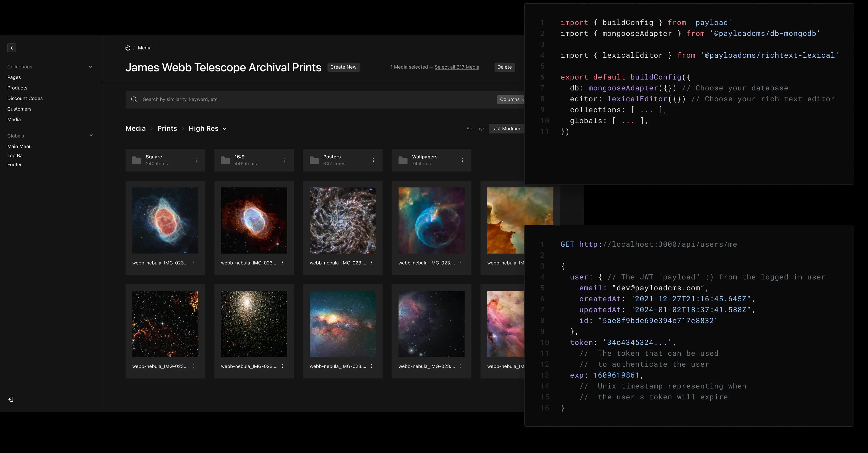Open options menu for 16:9 folder
This screenshot has width=868, height=453.
point(285,160)
